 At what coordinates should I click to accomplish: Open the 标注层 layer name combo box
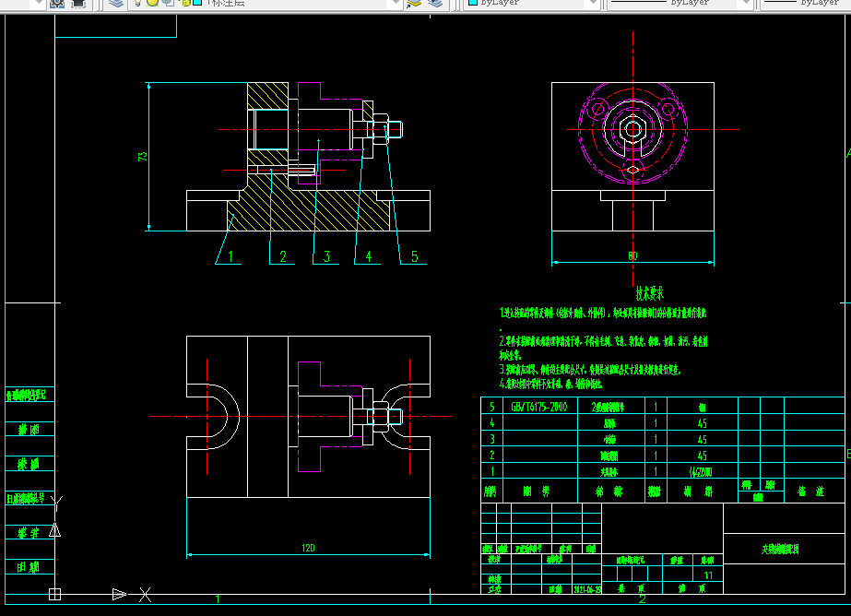[266, 3]
